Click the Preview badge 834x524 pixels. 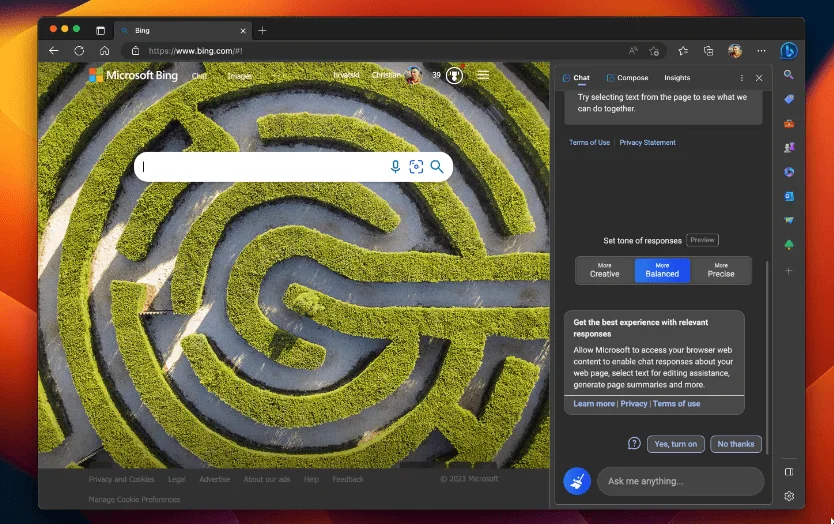pyautogui.click(x=702, y=240)
